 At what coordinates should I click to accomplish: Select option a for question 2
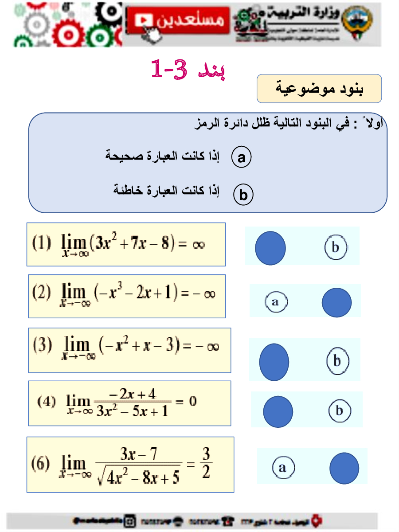tap(276, 302)
